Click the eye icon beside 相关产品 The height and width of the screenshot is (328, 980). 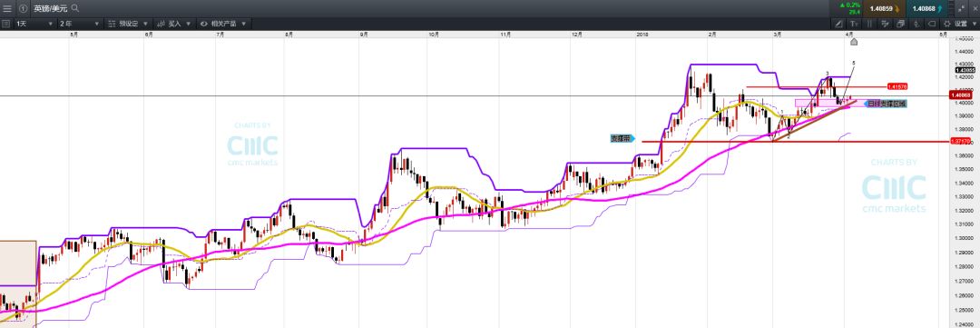[204, 23]
